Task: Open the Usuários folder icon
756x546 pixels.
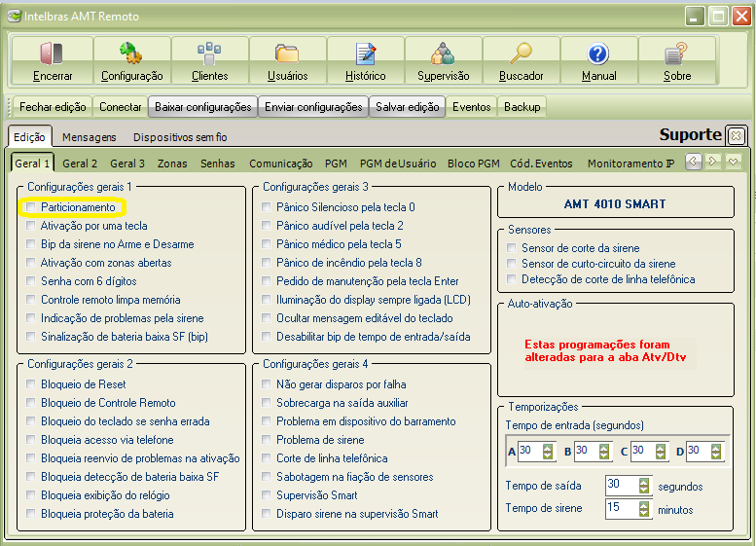Action: pos(287,54)
